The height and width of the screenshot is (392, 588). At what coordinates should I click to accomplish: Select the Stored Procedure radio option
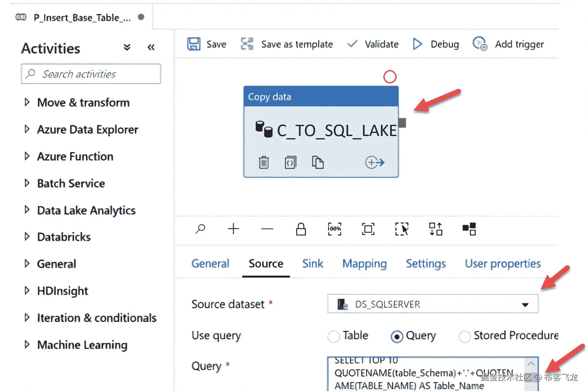465,336
